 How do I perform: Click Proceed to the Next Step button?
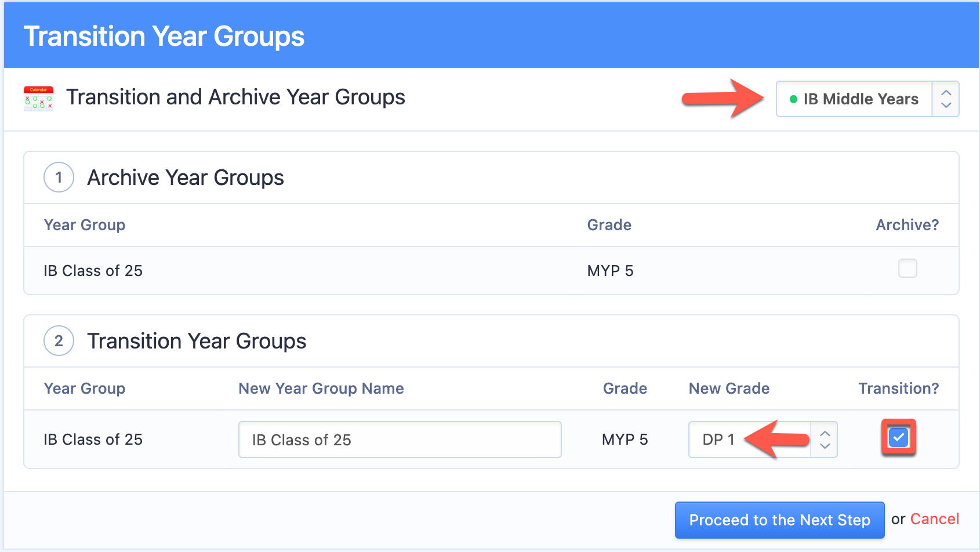point(779,520)
